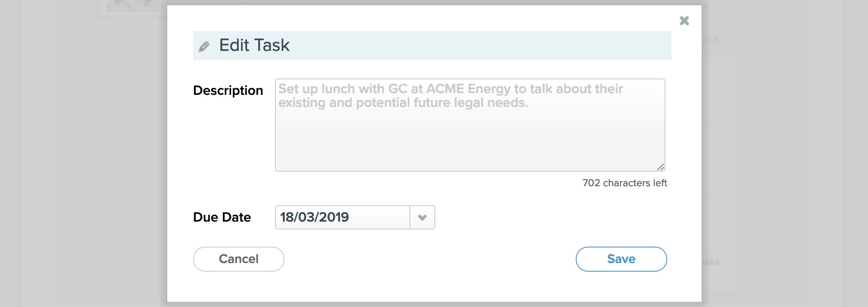868x307 pixels.
Task: Click the faded 'asks' text behind the overlay
Action: (711, 262)
